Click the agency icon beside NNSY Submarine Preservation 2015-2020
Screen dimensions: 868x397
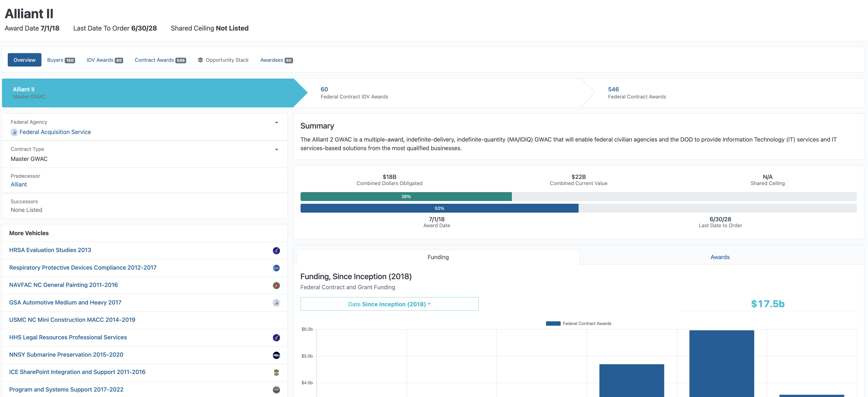(x=276, y=355)
